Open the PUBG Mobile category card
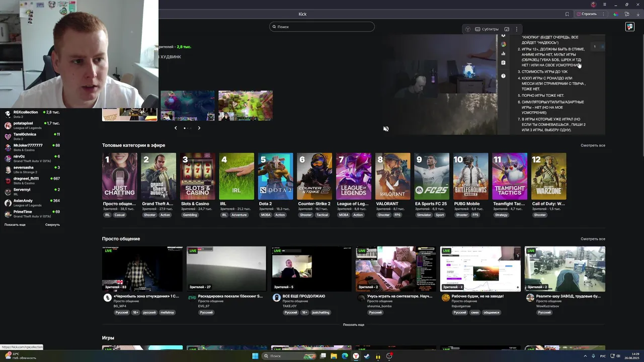This screenshot has width=644, height=362. [x=470, y=176]
